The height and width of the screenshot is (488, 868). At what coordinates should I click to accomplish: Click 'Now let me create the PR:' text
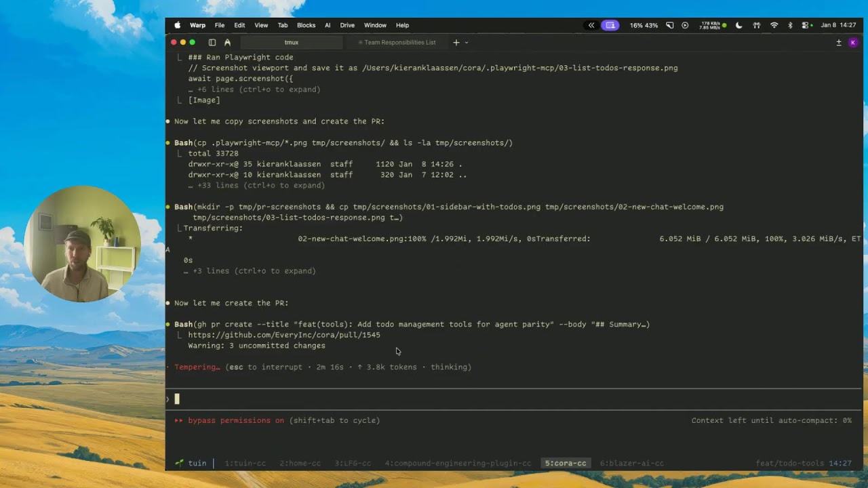pos(231,303)
